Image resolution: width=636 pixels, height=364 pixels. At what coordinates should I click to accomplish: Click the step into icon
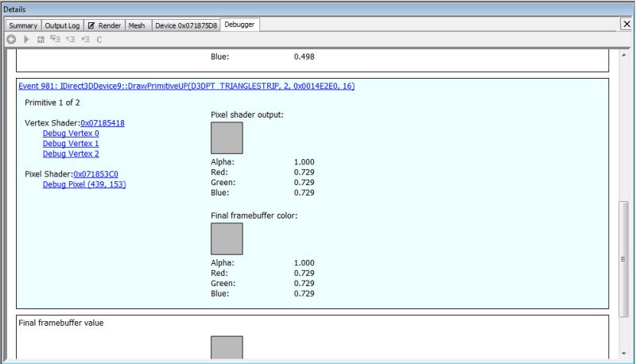(x=55, y=39)
